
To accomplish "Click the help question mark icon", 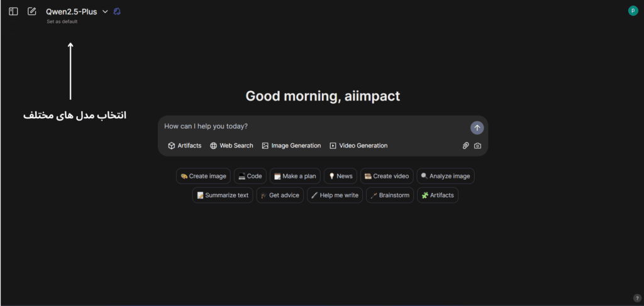I will 636,298.
